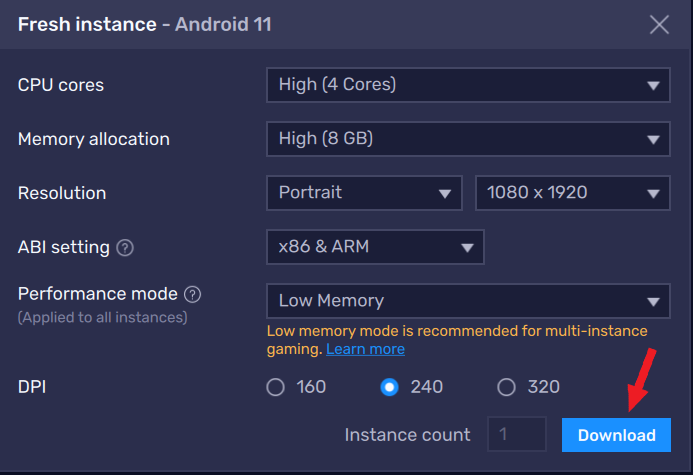The image size is (693, 475).
Task: Click the Instance count label
Action: 407,435
